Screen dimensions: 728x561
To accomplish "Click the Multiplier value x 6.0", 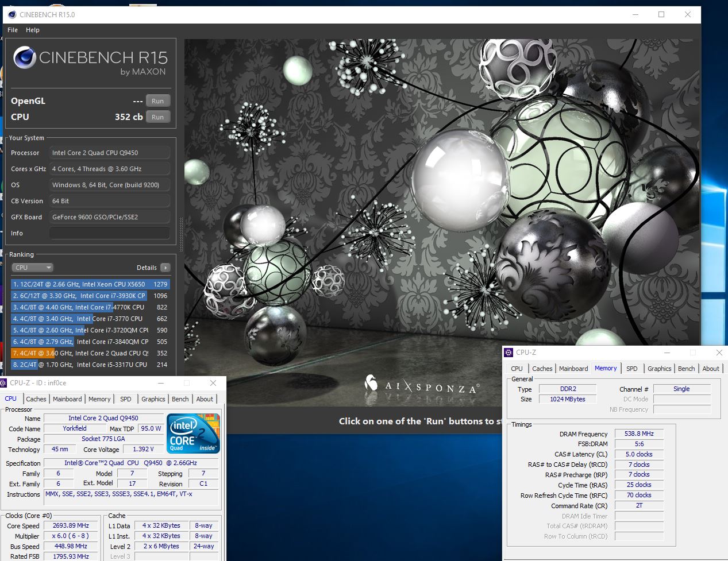I will click(71, 536).
